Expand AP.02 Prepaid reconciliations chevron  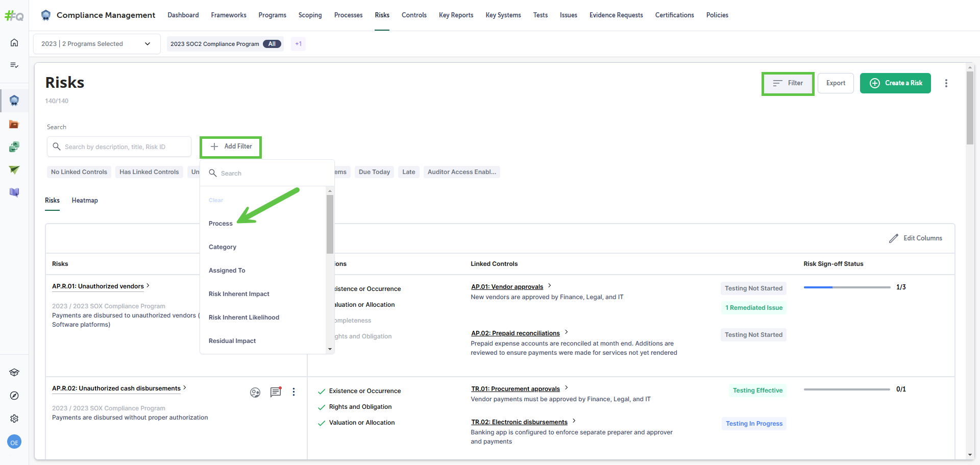pyautogui.click(x=567, y=332)
